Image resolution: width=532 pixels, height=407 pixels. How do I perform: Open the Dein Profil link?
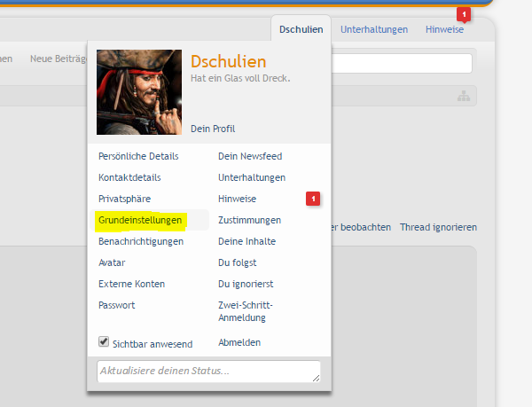click(213, 129)
